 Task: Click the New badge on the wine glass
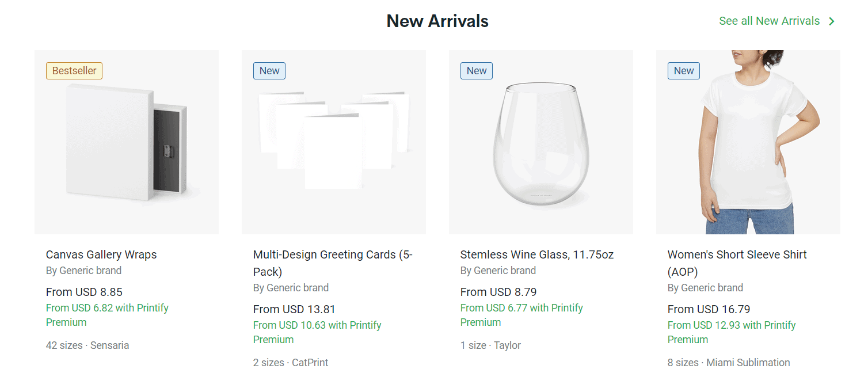click(x=476, y=70)
